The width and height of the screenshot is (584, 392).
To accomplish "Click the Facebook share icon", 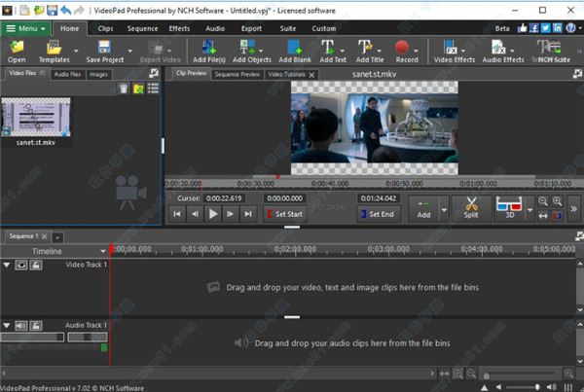I will tap(534, 28).
